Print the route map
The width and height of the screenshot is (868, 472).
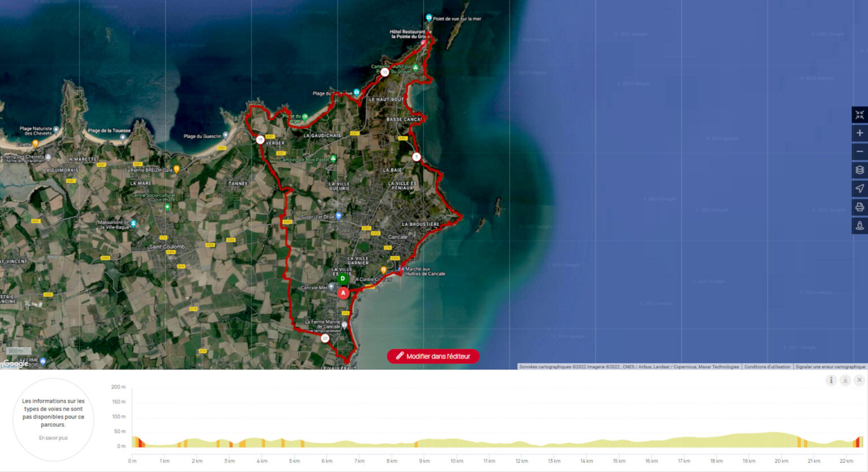859,207
